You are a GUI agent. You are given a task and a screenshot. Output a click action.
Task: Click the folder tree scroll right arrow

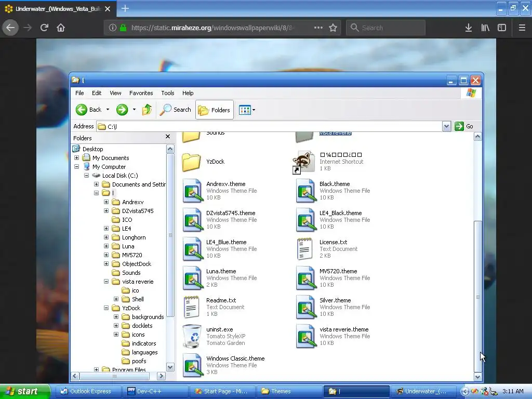(162, 376)
